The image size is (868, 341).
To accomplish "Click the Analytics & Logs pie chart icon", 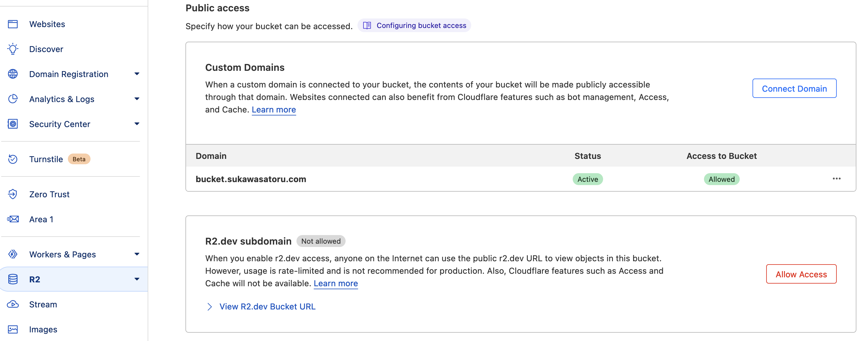I will (x=13, y=99).
